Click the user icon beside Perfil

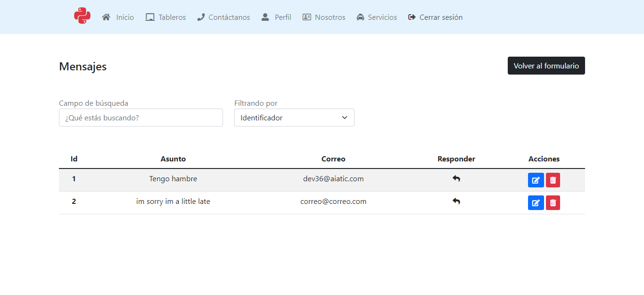265,17
